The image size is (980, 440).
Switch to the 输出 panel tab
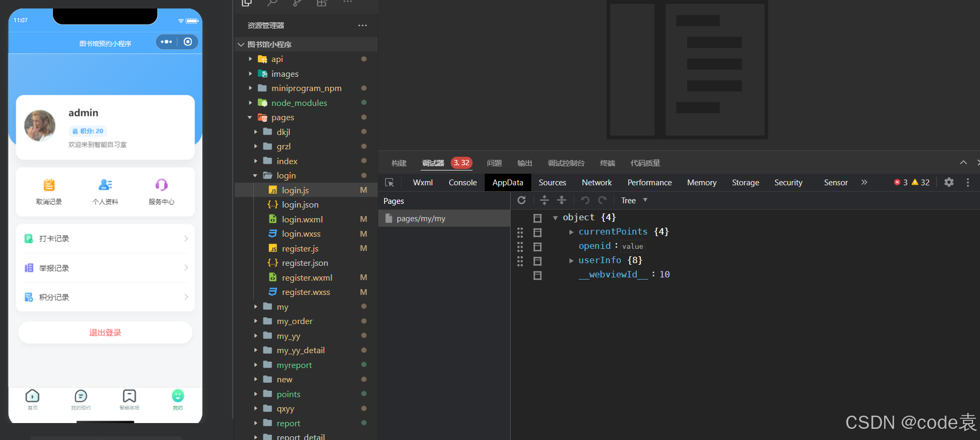pyautogui.click(x=524, y=163)
